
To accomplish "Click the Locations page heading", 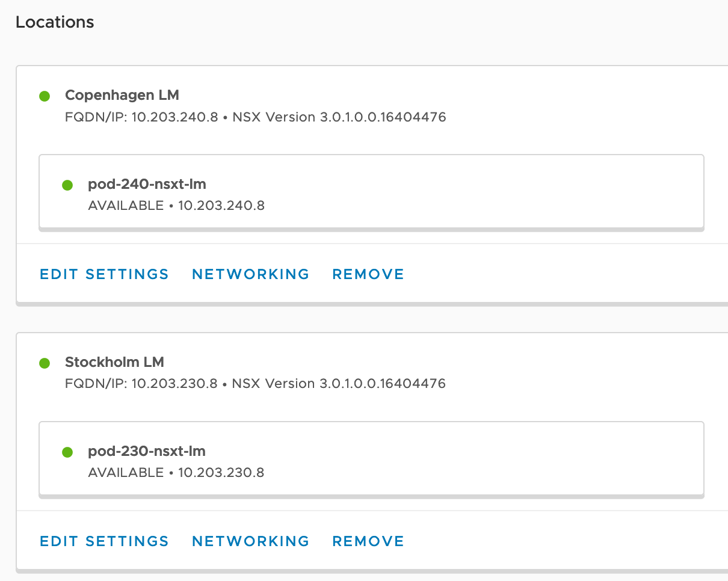I will click(x=55, y=22).
